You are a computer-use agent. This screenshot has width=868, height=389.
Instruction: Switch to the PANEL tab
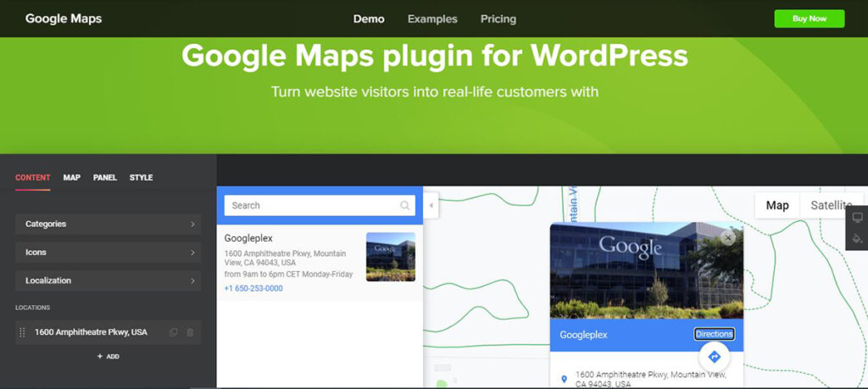[x=104, y=178]
